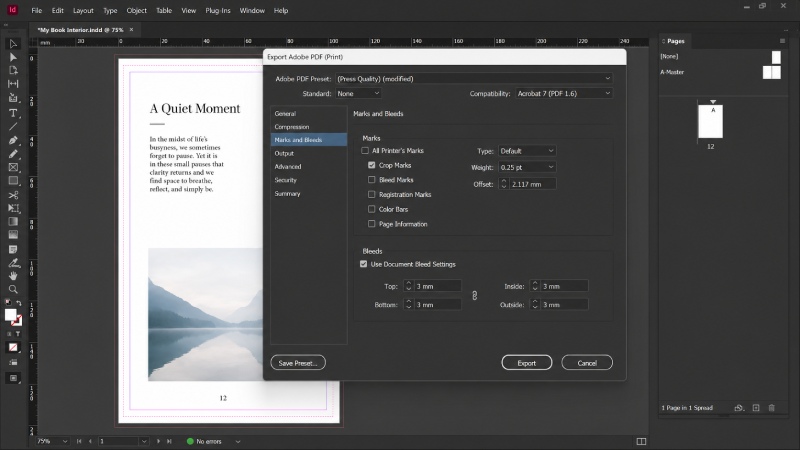Select the Pen tool
Image resolution: width=800 pixels, height=450 pixels.
pos(13,140)
